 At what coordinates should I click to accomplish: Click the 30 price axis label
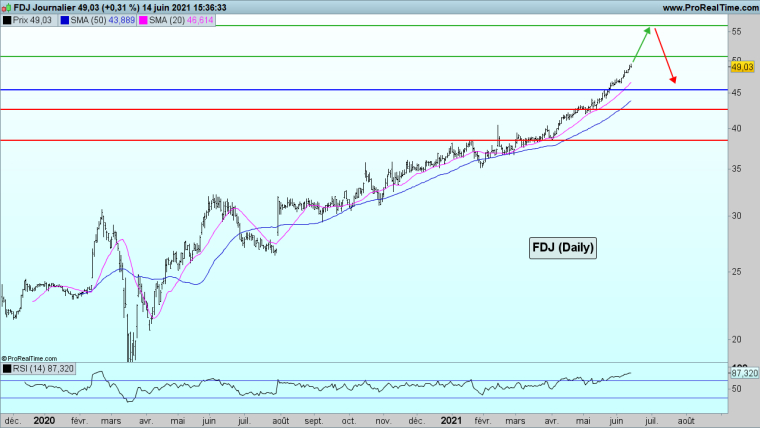736,216
